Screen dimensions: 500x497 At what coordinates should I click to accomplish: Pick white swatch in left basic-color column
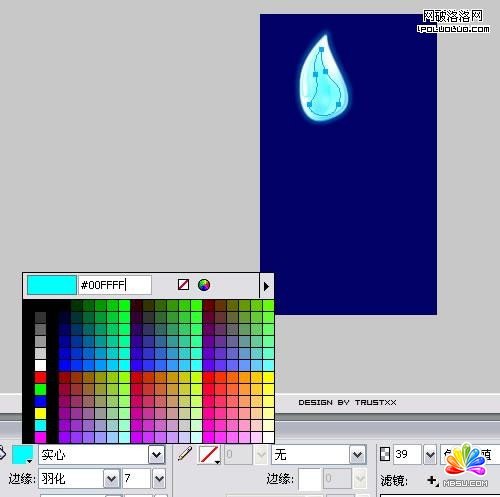pos(41,365)
